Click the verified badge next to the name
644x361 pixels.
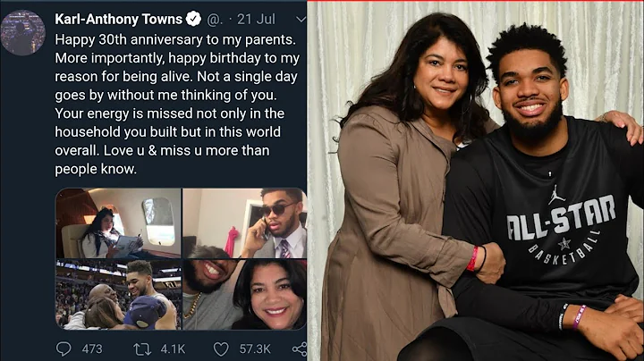point(191,19)
